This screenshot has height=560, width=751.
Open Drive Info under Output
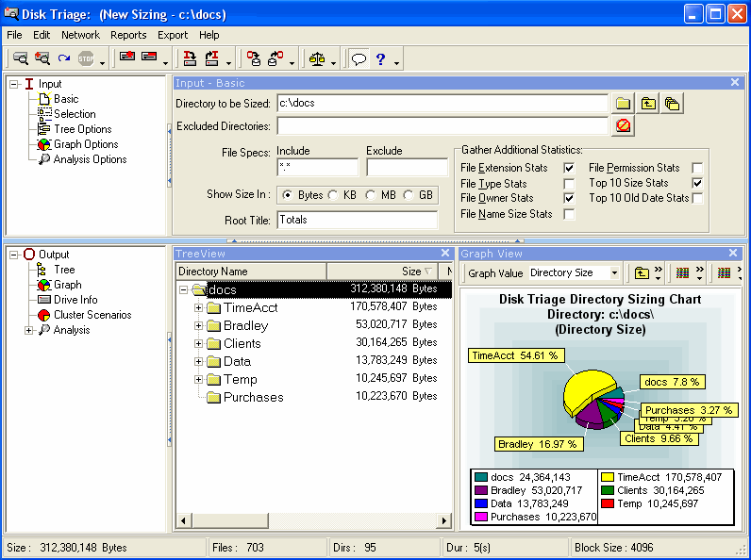click(x=75, y=300)
